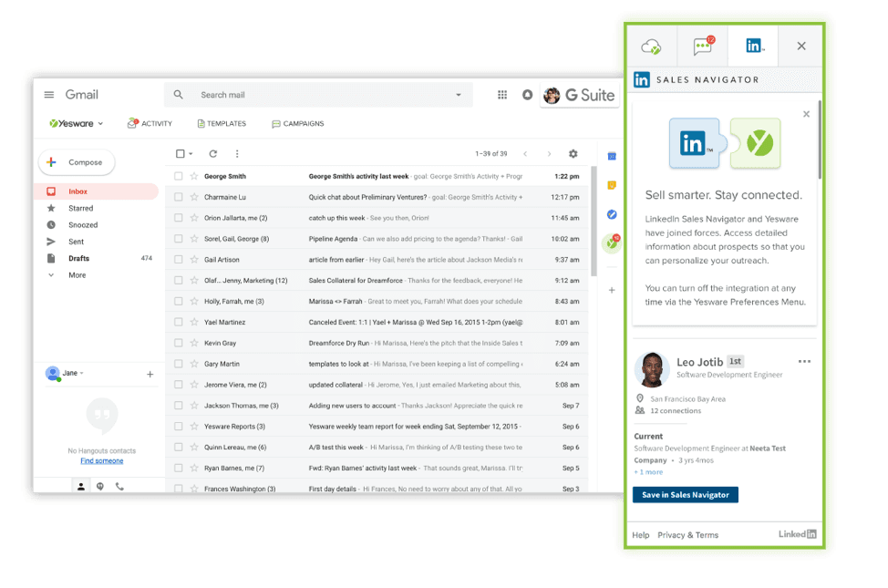Screen dimensions: 888x588
Task: Click the Google apps grid icon
Action: point(502,95)
